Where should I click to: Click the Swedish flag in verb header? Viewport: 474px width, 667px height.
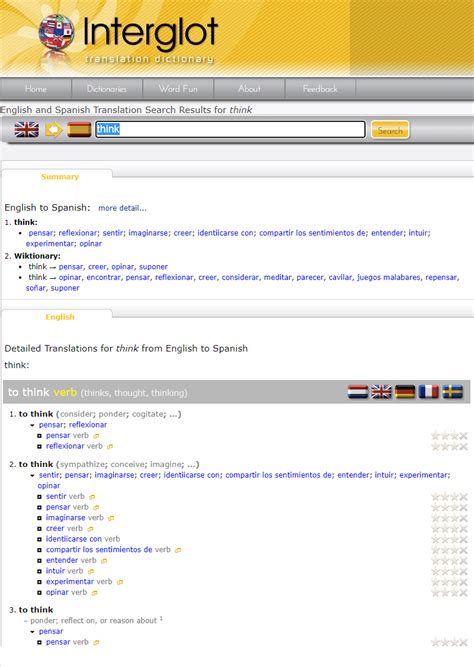click(x=452, y=392)
